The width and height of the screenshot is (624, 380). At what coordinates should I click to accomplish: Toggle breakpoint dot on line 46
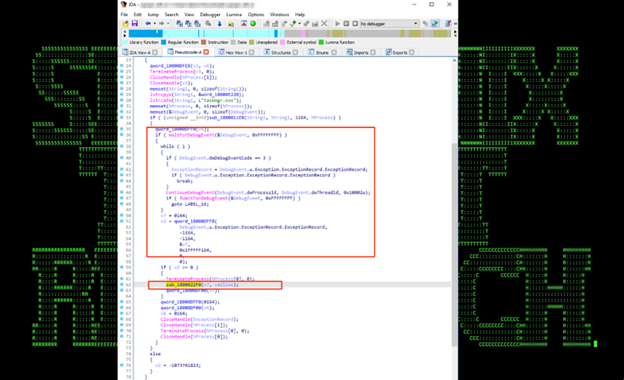point(122,192)
